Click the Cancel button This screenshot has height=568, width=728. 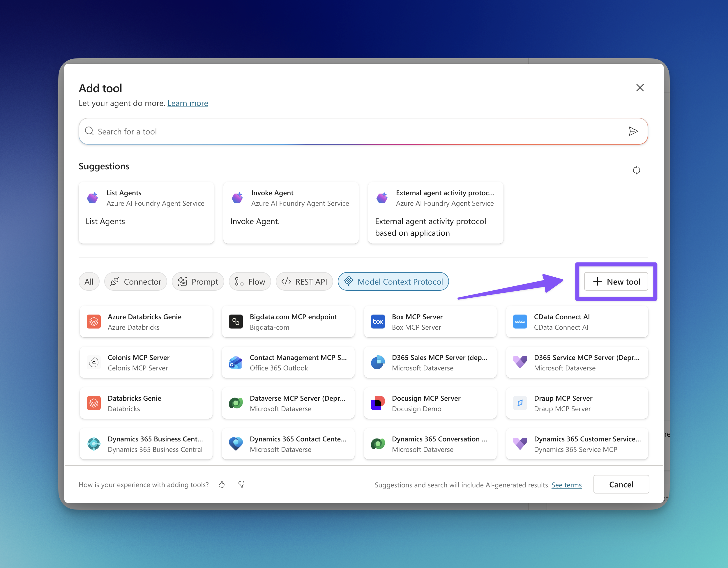click(621, 484)
